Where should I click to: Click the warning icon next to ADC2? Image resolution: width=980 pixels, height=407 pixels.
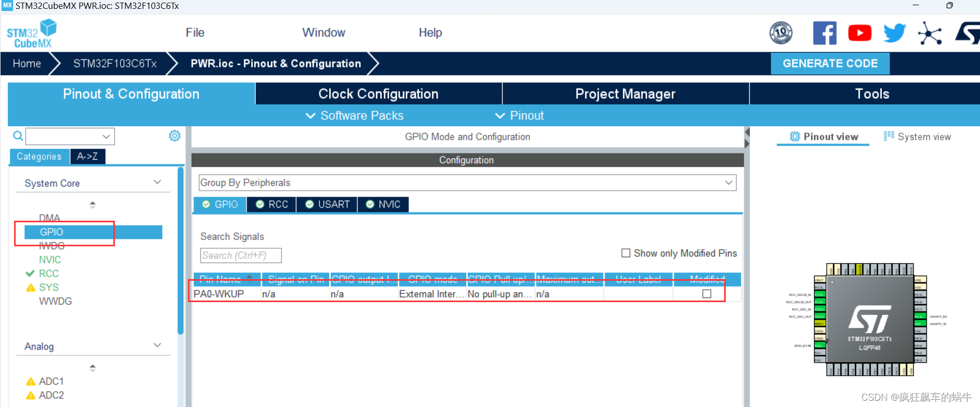[x=31, y=396]
